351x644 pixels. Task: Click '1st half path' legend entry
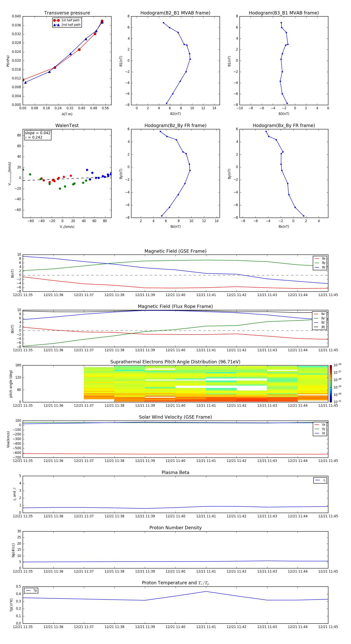click(x=66, y=20)
